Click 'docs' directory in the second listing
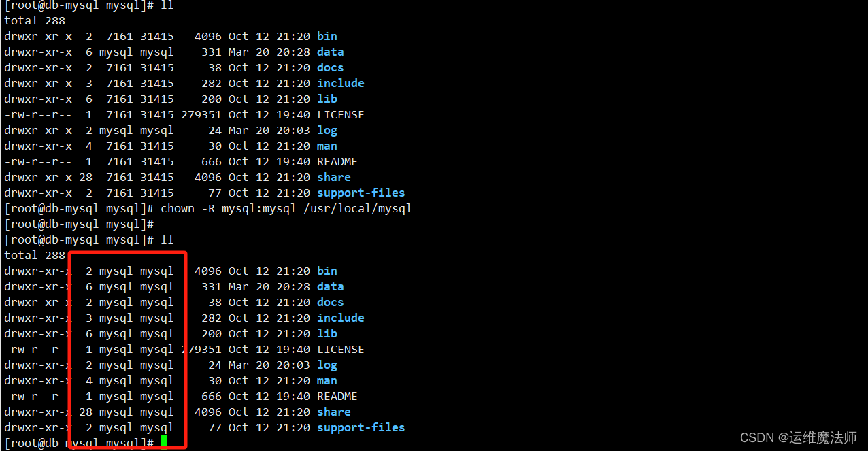 point(330,302)
